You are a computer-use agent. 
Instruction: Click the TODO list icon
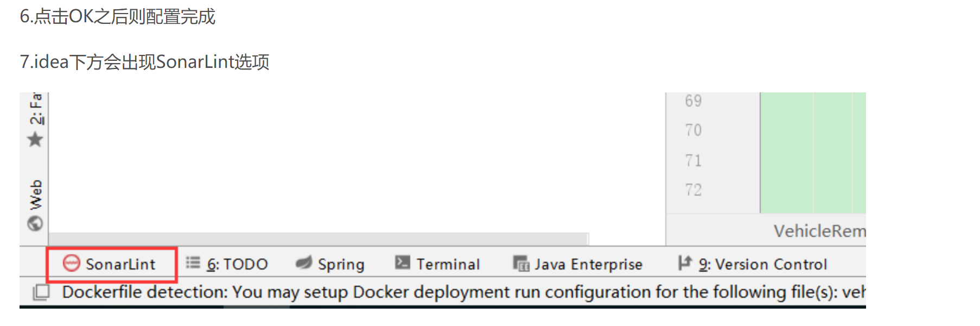click(x=193, y=263)
